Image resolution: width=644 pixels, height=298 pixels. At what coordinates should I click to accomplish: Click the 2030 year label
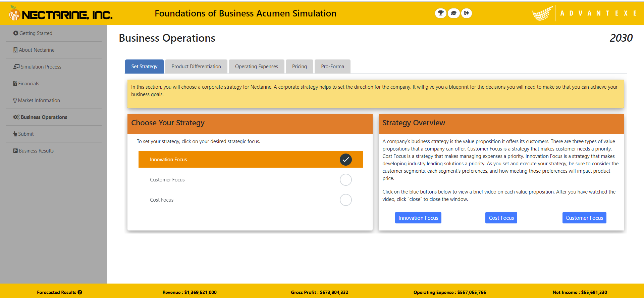[x=621, y=38]
